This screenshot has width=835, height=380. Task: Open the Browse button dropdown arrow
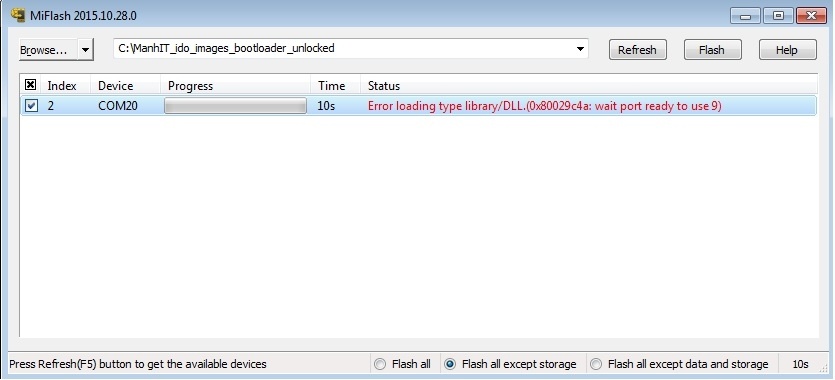click(85, 50)
